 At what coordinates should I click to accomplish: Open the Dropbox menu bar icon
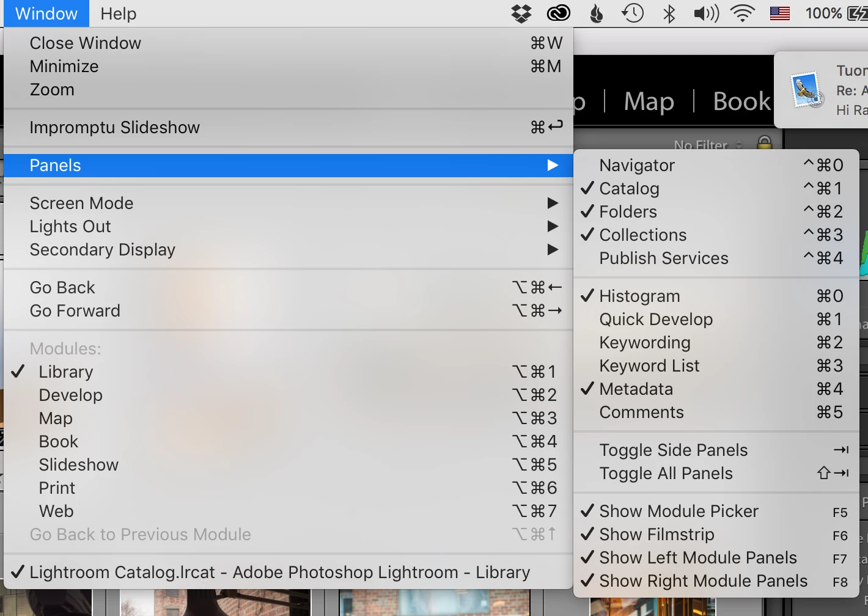click(x=521, y=13)
